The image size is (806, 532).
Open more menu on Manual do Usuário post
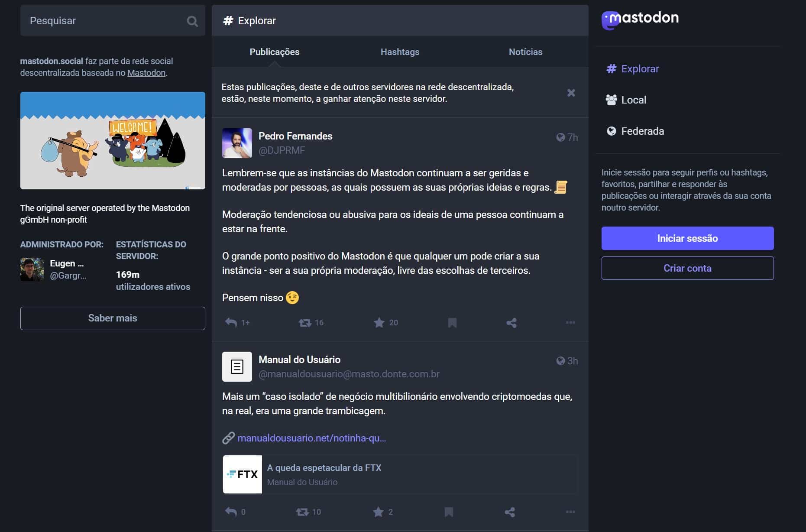coord(570,512)
